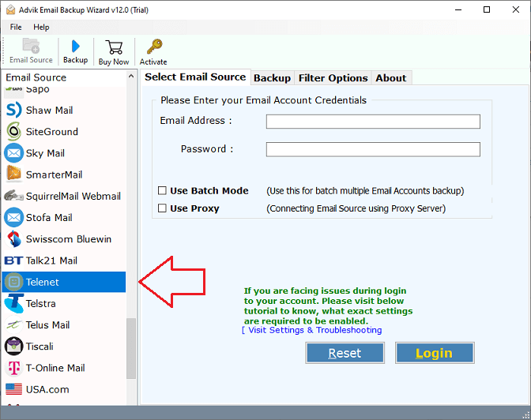Click the Activate key icon
531x420 pixels.
[x=154, y=47]
